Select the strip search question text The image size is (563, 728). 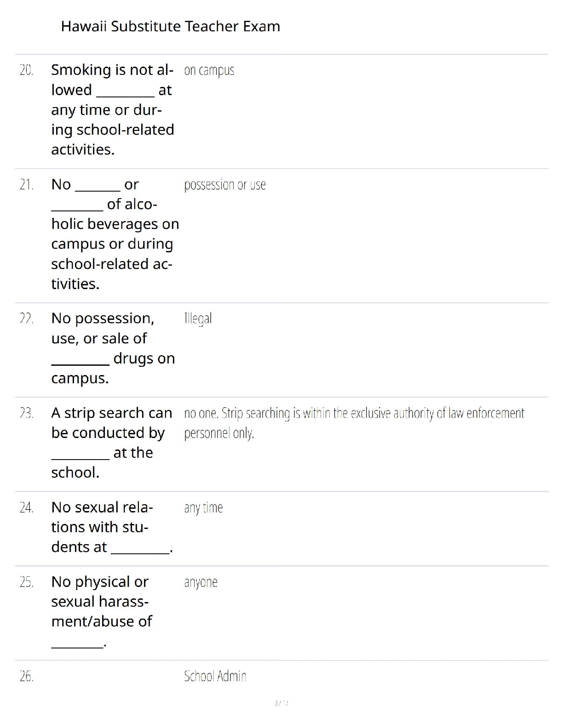tap(112, 443)
